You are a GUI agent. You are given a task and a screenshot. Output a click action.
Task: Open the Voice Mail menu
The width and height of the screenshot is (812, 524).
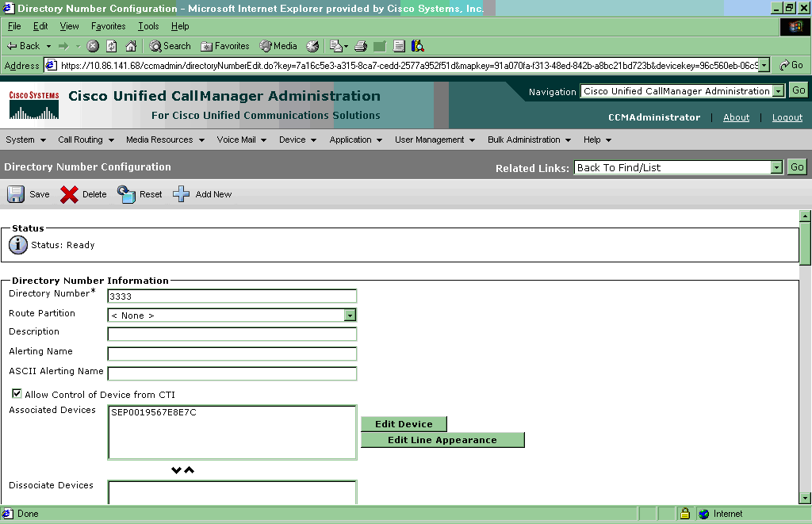[242, 140]
